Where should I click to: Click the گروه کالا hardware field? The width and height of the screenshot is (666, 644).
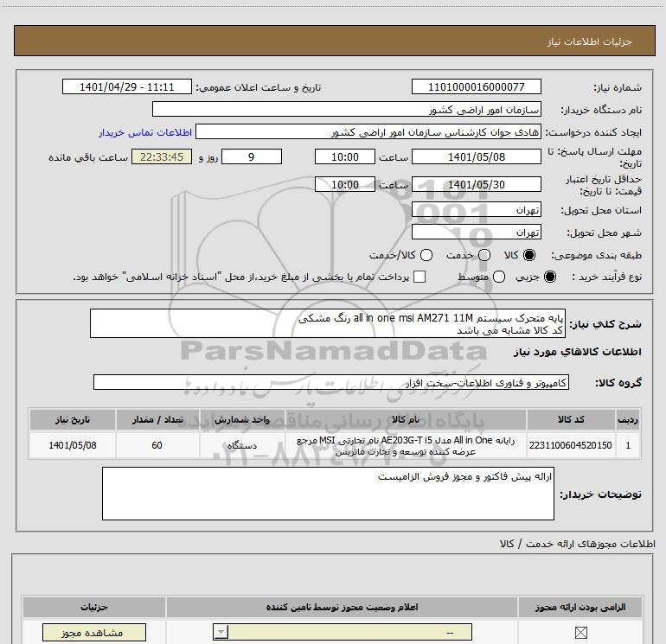[x=331, y=382]
